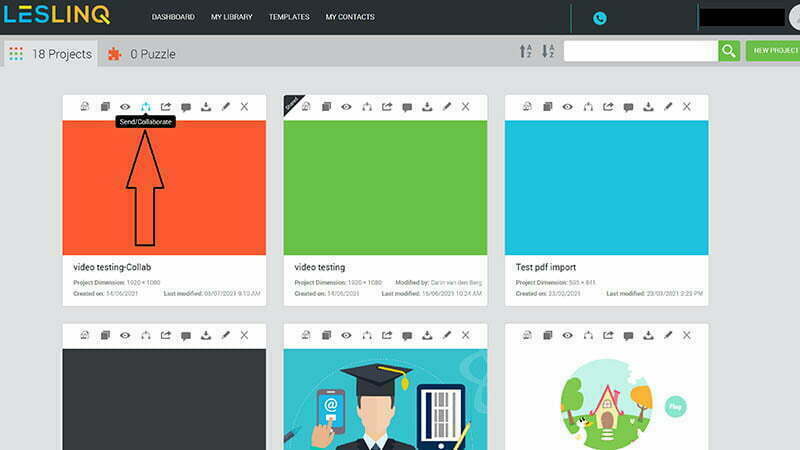The width and height of the screenshot is (800, 450).
Task: Click Send/Collaborate icon on video testing-Collab
Action: (146, 107)
